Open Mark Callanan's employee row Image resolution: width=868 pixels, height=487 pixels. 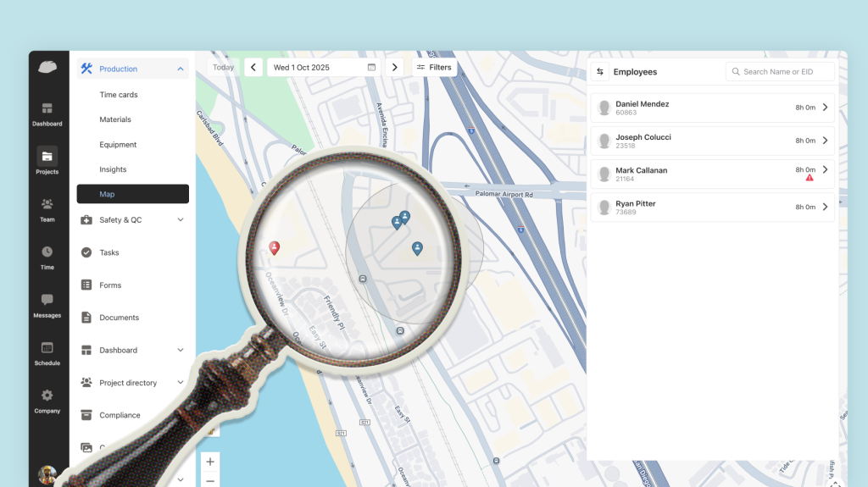pyautogui.click(x=712, y=174)
